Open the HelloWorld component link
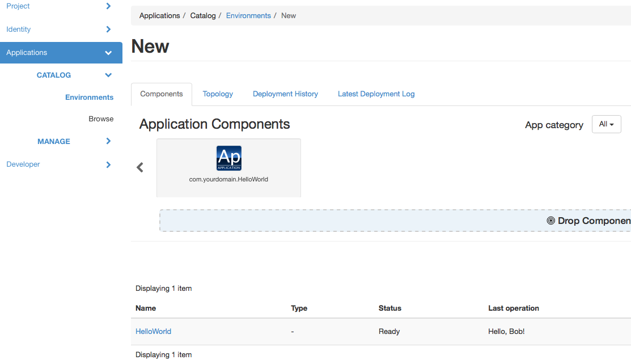This screenshot has height=364, width=631. point(153,332)
